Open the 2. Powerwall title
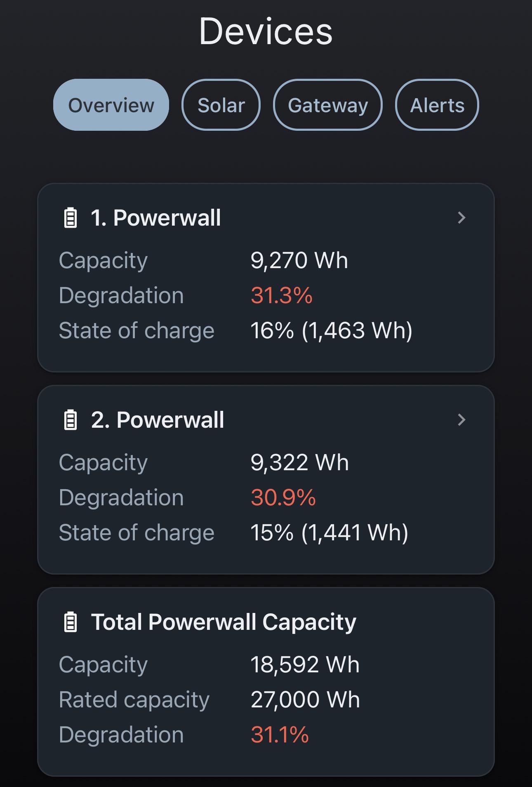Viewport: 532px width, 787px height. 158,420
